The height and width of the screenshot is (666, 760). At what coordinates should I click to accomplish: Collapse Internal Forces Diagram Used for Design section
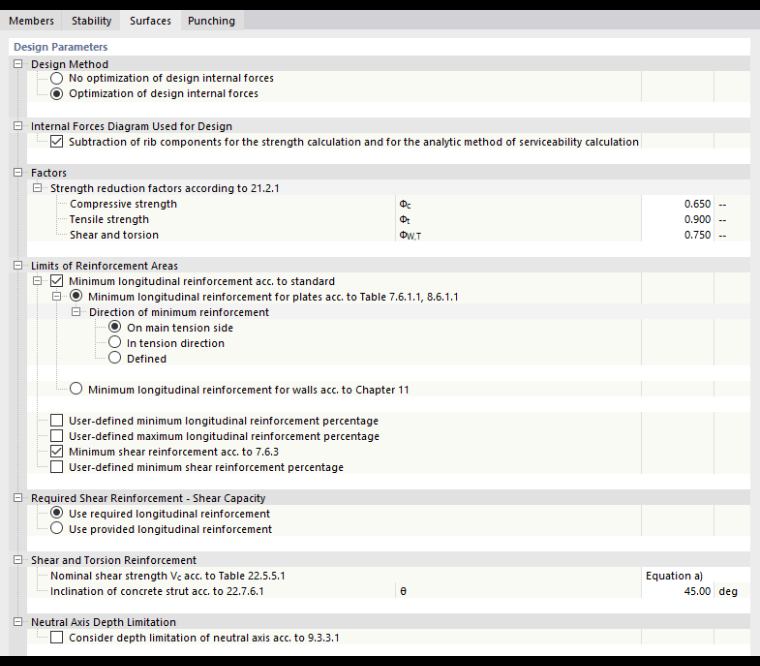click(18, 126)
